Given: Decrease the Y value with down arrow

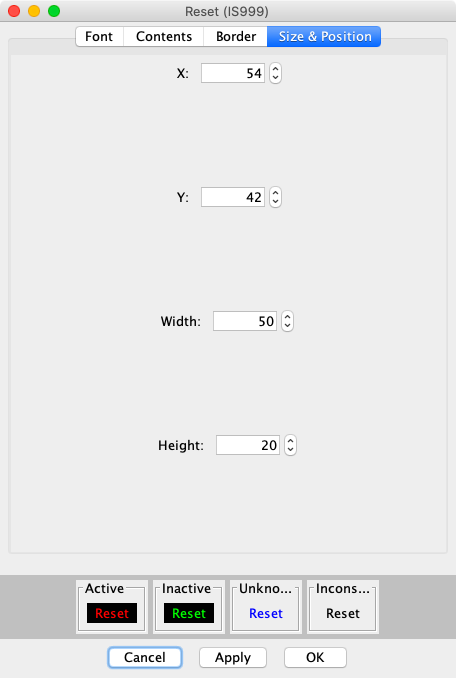Looking at the screenshot, I should tap(275, 202).
